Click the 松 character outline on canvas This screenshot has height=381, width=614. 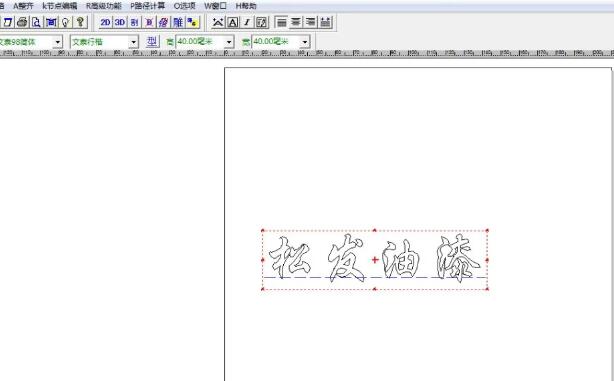coord(289,257)
